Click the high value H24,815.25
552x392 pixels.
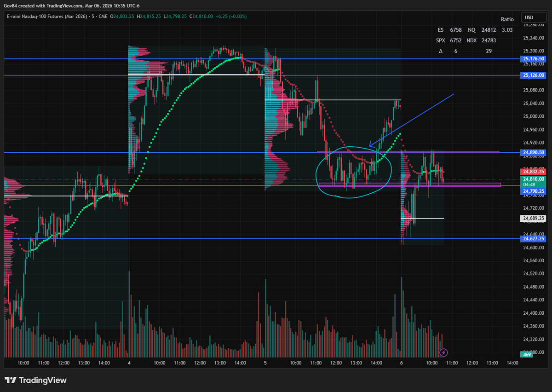148,16
